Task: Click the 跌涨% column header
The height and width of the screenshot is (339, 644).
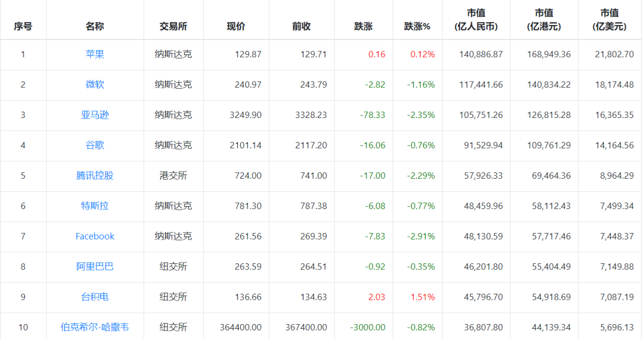Action: pyautogui.click(x=417, y=27)
